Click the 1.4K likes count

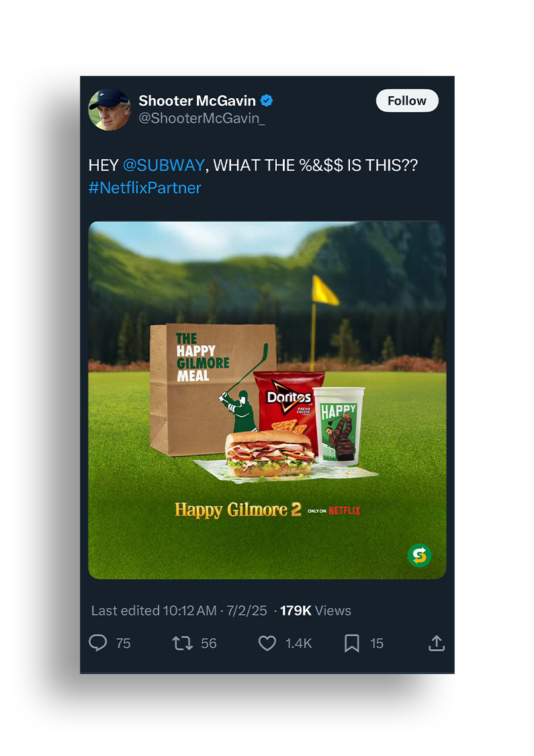tap(298, 643)
